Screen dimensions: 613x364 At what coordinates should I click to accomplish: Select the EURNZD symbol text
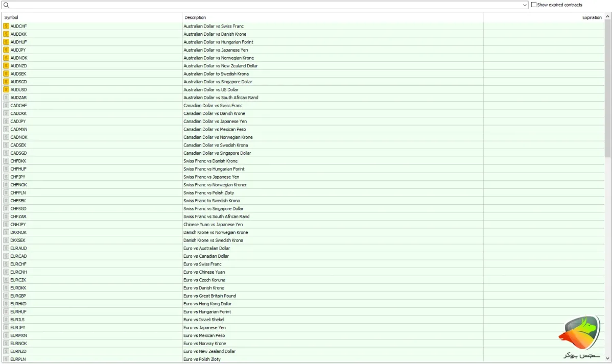click(18, 351)
